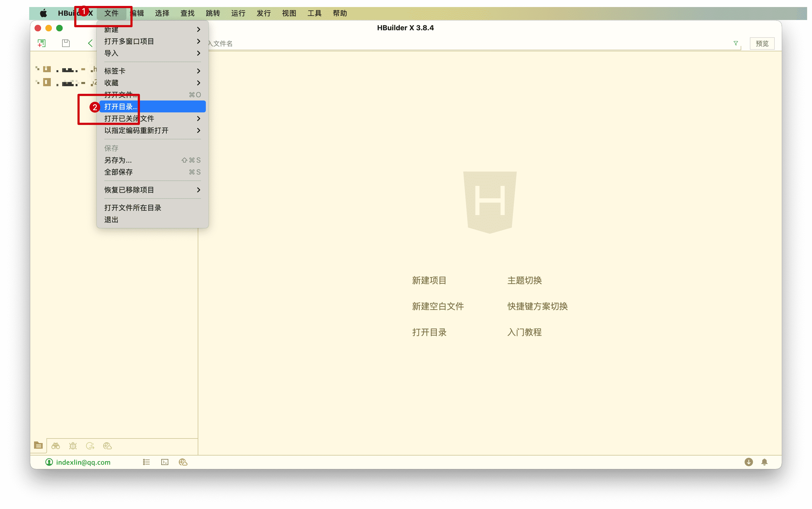Open the notification bell icon
Image resolution: width=812 pixels, height=509 pixels.
click(764, 462)
